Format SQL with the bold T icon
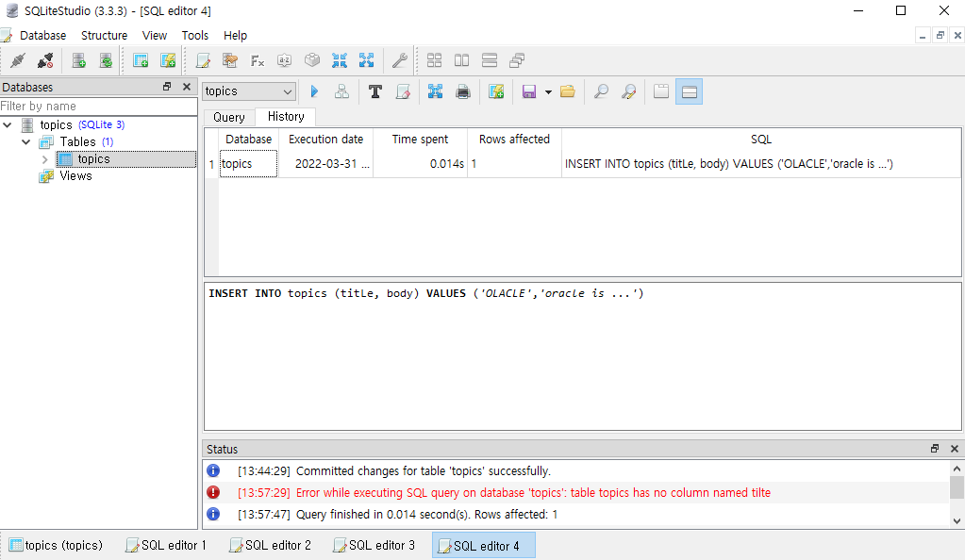The image size is (965, 560). tap(374, 91)
